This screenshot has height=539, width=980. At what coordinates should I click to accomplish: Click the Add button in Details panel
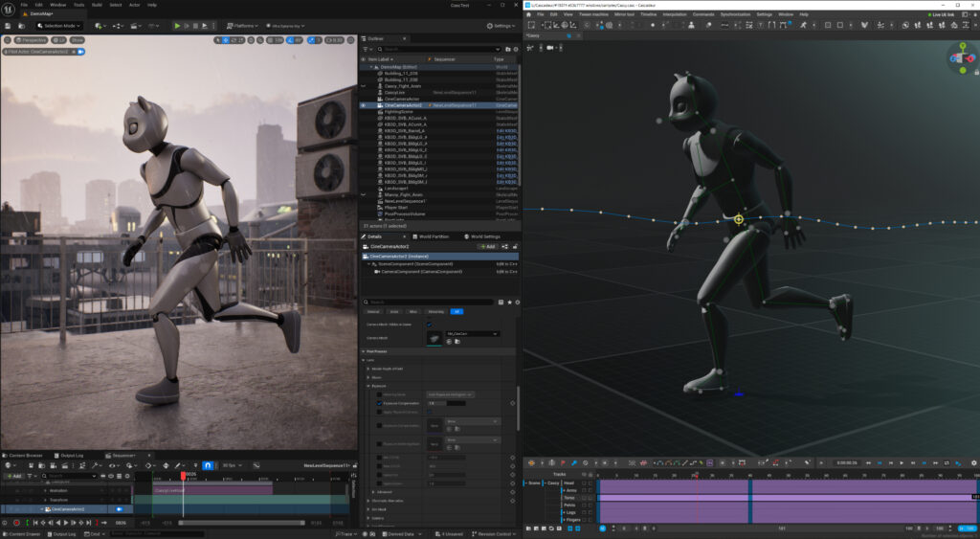pos(486,246)
